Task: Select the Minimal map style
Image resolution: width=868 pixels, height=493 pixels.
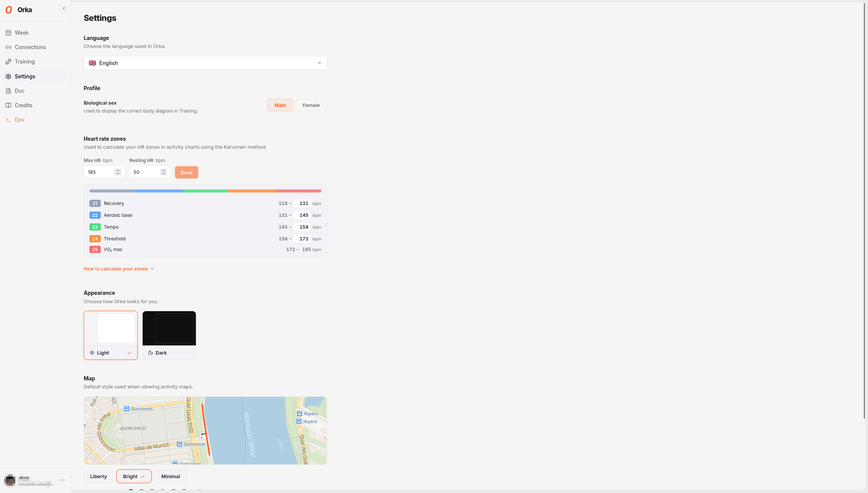Action: (x=171, y=477)
